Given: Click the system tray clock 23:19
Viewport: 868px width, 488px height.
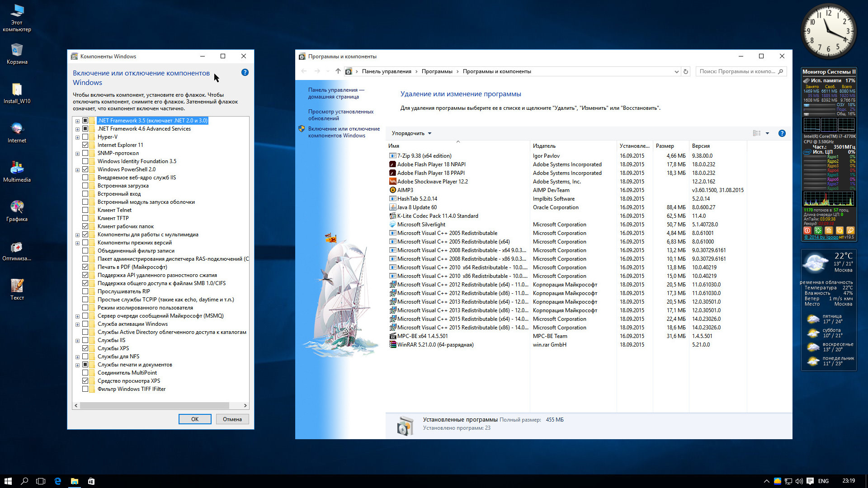Looking at the screenshot, I should point(849,481).
